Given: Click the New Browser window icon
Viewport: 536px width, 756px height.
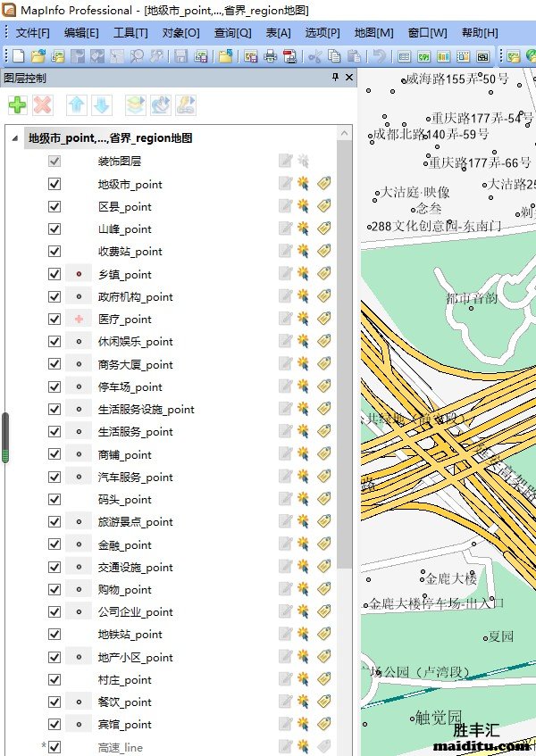Looking at the screenshot, I should [405, 57].
